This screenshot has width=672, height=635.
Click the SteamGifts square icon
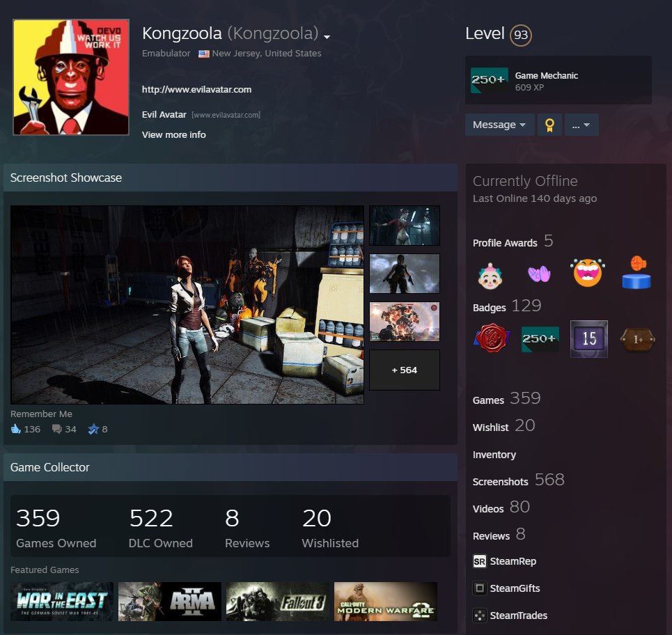(x=480, y=588)
